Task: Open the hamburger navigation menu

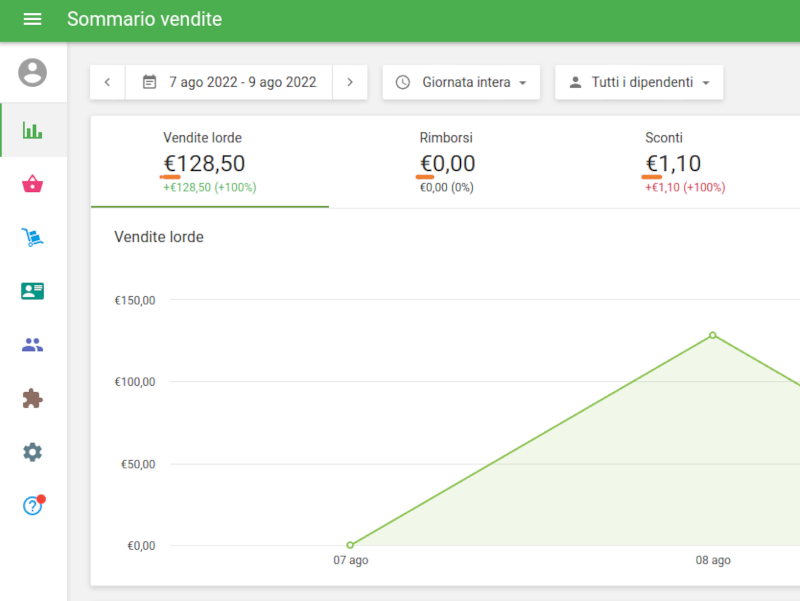Action: coord(32,20)
